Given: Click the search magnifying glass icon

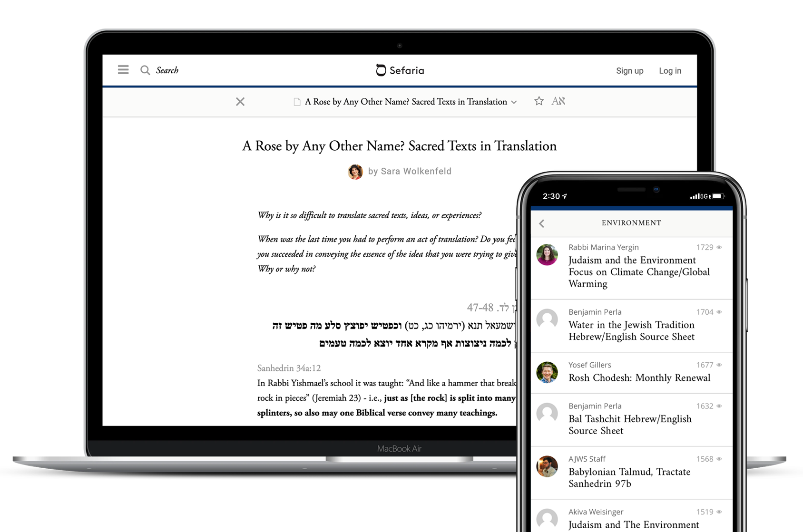Looking at the screenshot, I should (145, 70).
